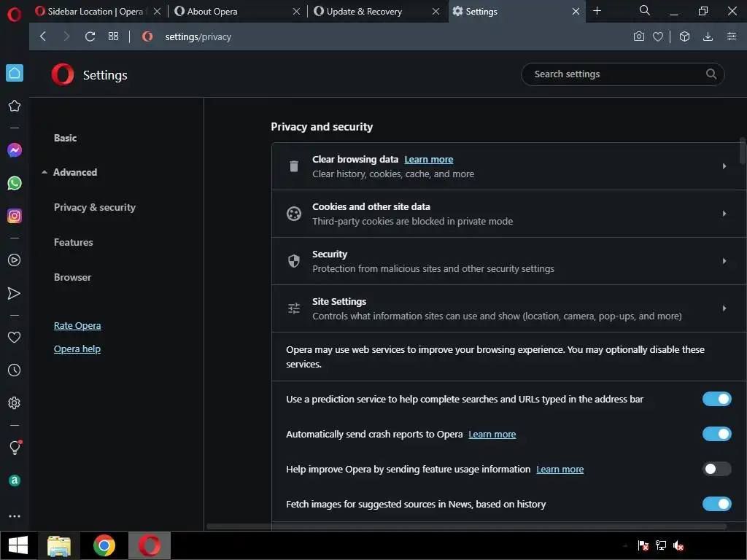Open sidebar setup three dots

[x=15, y=516]
